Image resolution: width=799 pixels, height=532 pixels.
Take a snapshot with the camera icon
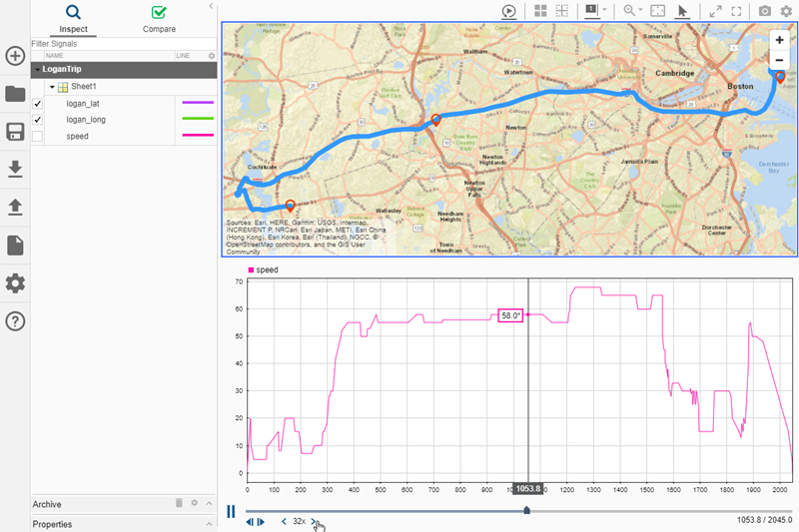point(764,11)
